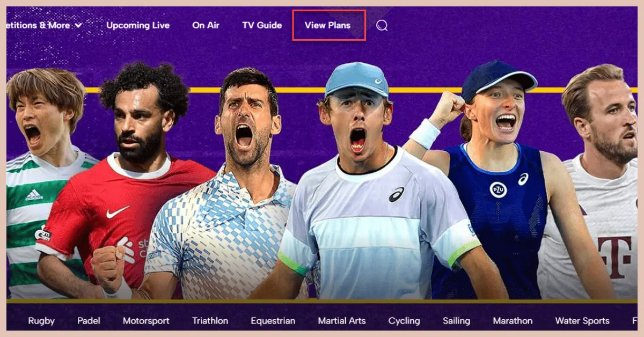This screenshot has width=644, height=337.
Task: Select the Sailing category
Action: coord(457,321)
